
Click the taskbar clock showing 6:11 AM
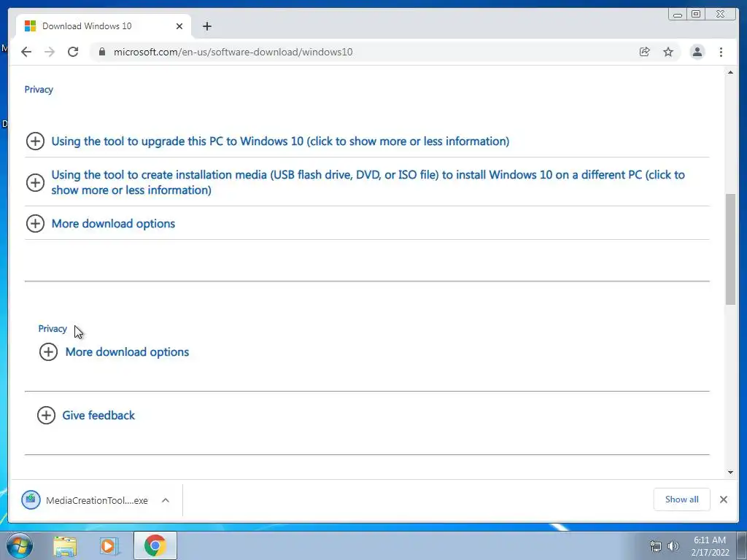pyautogui.click(x=710, y=546)
